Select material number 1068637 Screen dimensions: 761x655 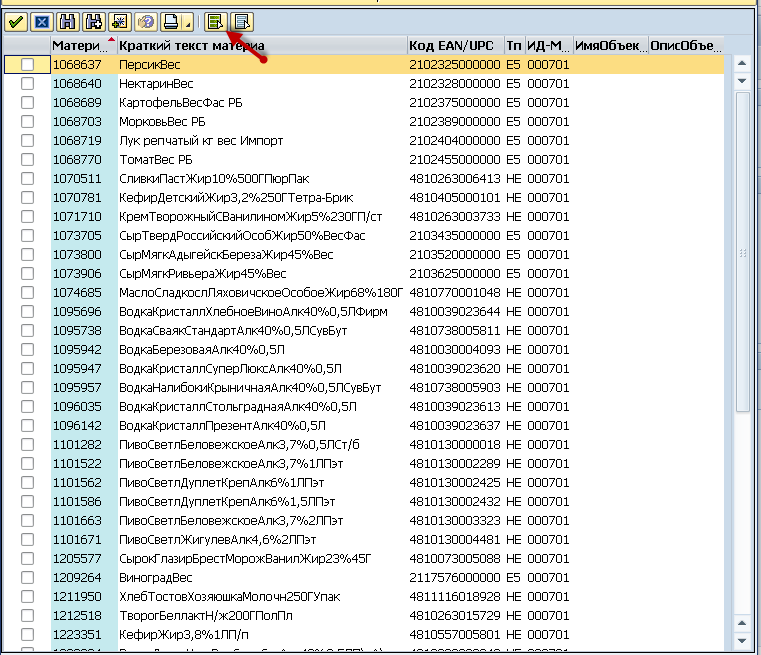[77, 65]
